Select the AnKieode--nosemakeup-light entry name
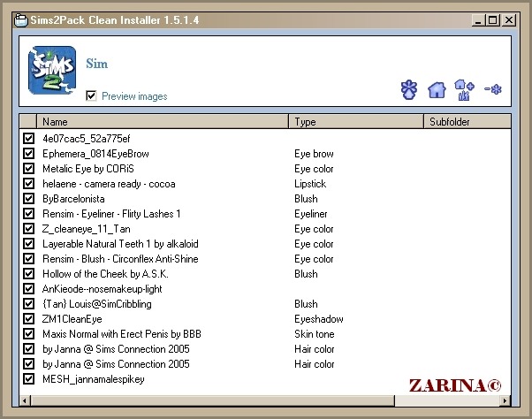532x419 pixels. (x=103, y=289)
